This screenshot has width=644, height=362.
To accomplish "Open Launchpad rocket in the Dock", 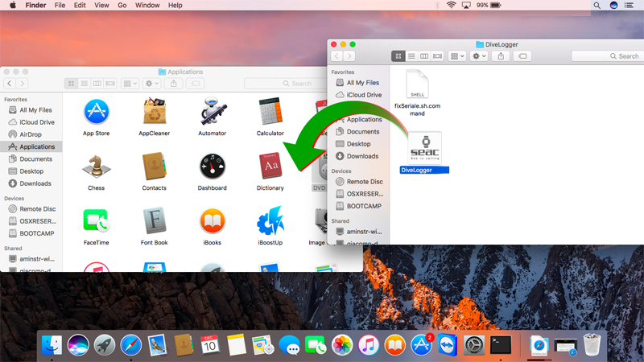I will [105, 345].
